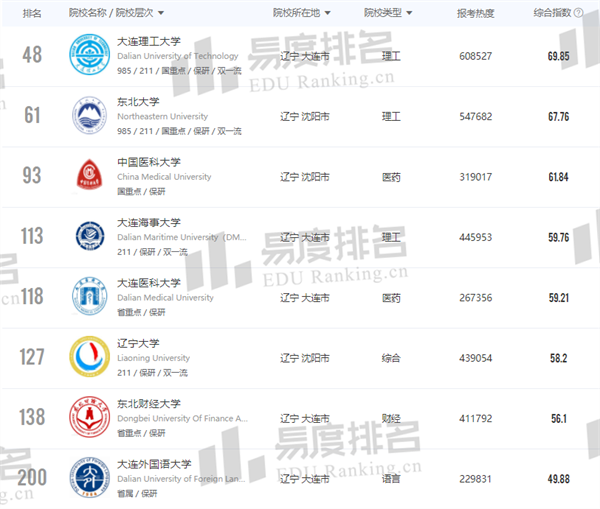Click English name Dongbei University Of Finance
Image resolution: width=600 pixels, height=509 pixels.
coord(183,419)
